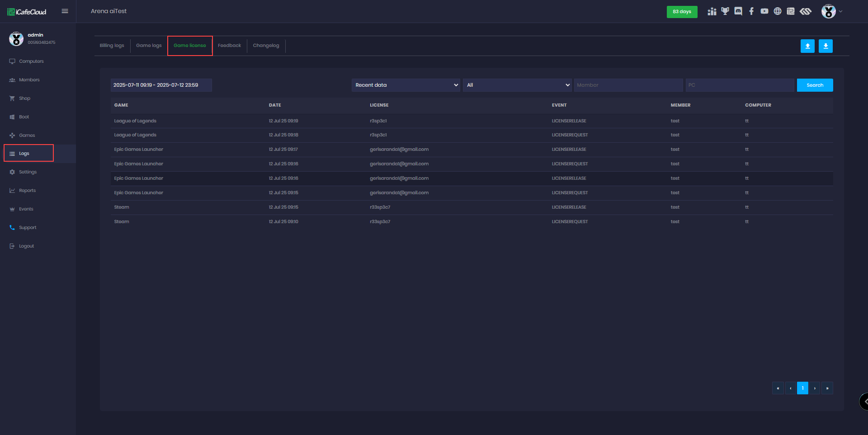Toggle the hamburger sidebar menu
868x435 pixels.
point(65,11)
